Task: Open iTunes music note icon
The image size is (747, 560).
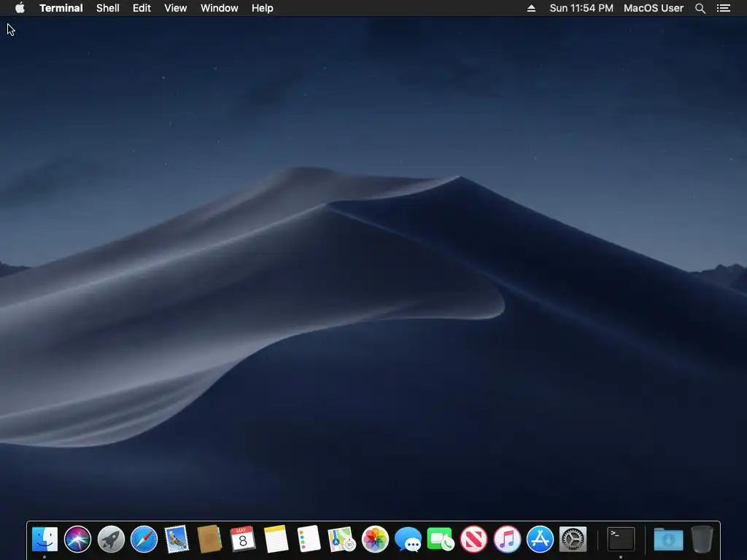Action: click(507, 539)
